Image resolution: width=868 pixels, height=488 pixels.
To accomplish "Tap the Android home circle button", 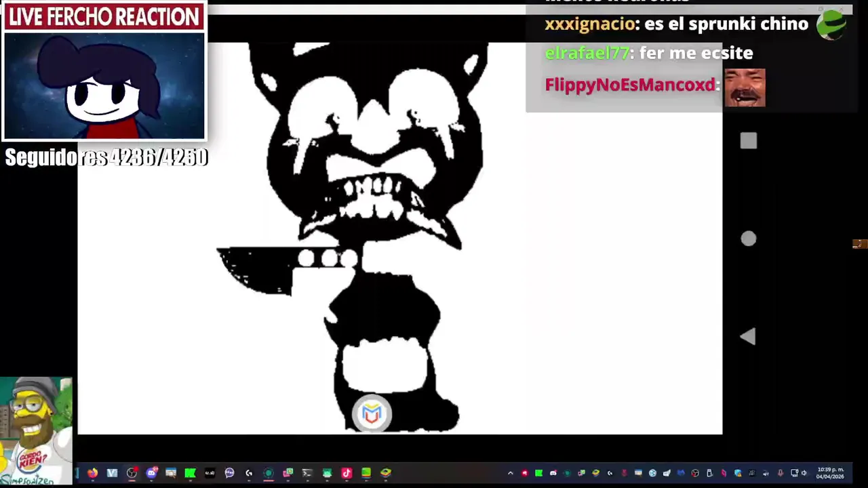I will [x=748, y=239].
